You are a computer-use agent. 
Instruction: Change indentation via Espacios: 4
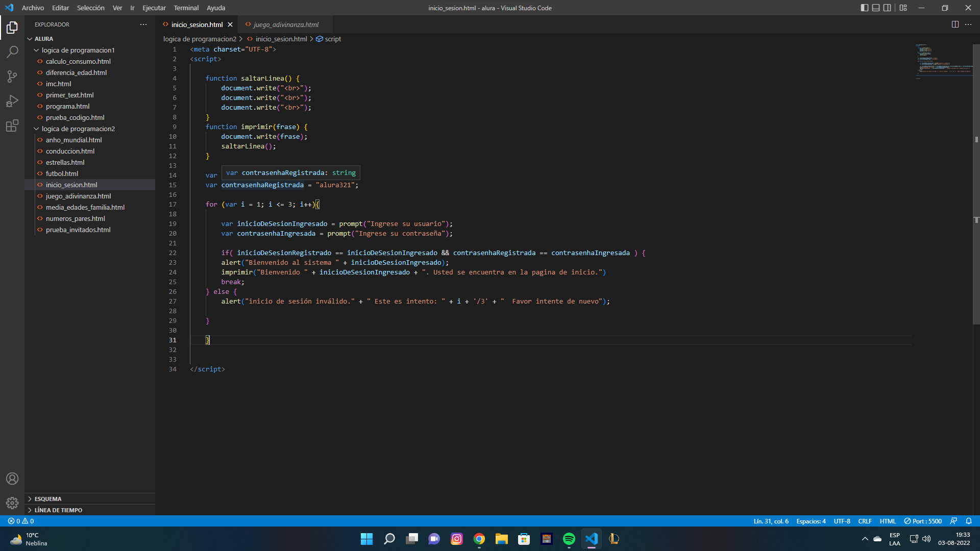pyautogui.click(x=811, y=521)
